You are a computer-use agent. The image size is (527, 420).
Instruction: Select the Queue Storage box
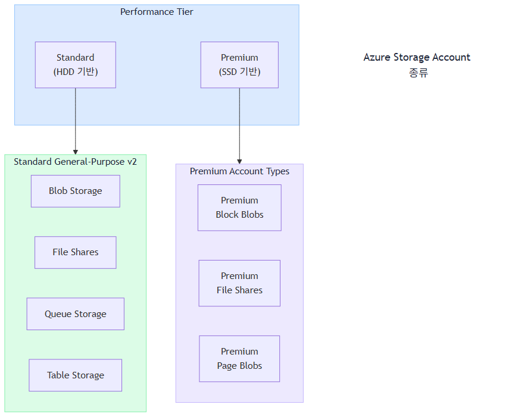click(x=76, y=314)
